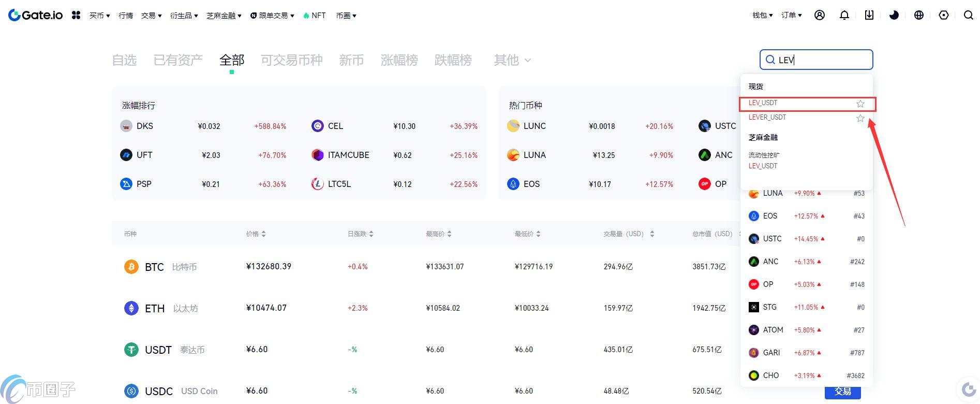980x404 pixels.
Task: Open the apps grid icon
Action: click(76, 15)
